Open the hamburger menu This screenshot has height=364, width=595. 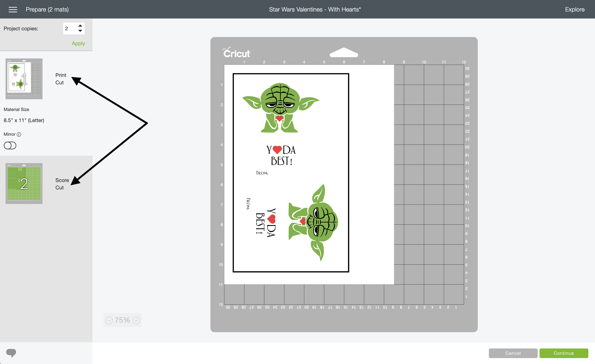pos(13,9)
